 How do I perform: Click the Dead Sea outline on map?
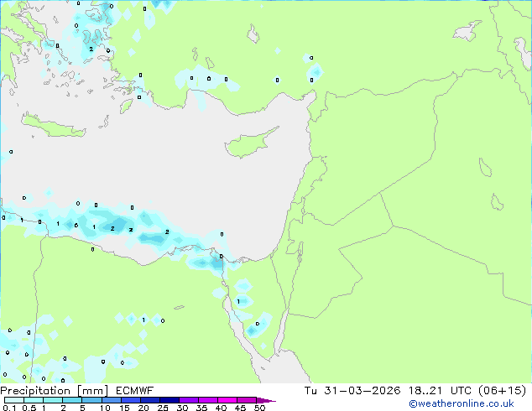[x=300, y=251]
